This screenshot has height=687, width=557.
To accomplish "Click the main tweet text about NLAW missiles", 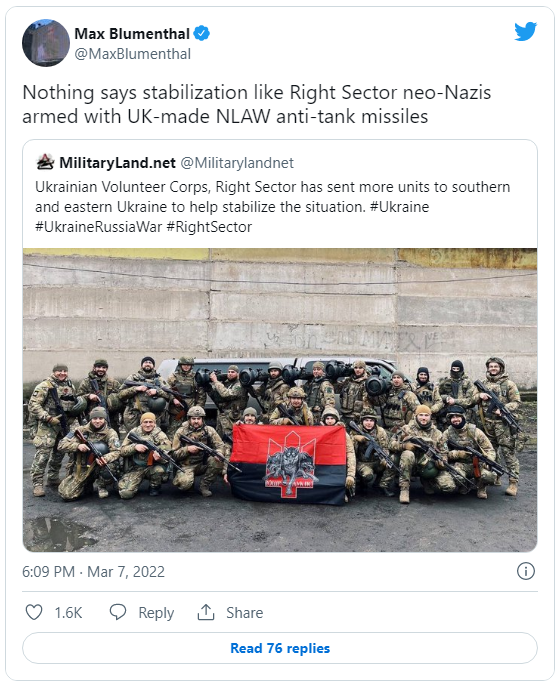I will coord(257,104).
